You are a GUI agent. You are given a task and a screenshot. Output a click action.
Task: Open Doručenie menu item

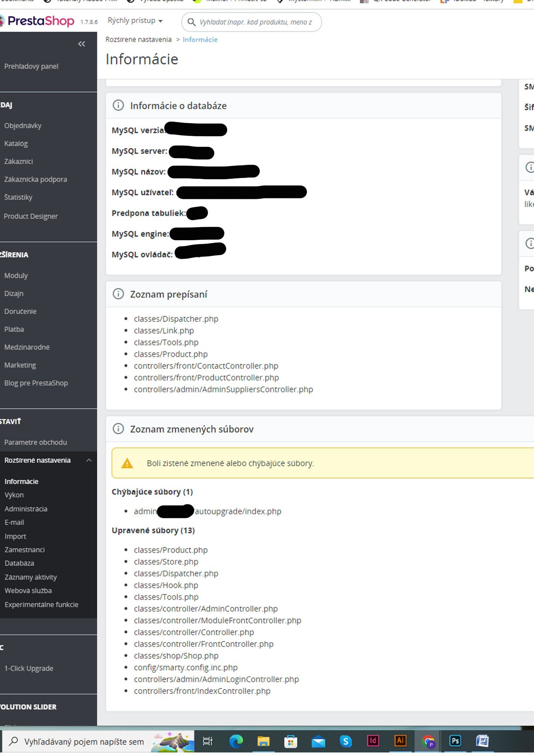pyautogui.click(x=20, y=311)
